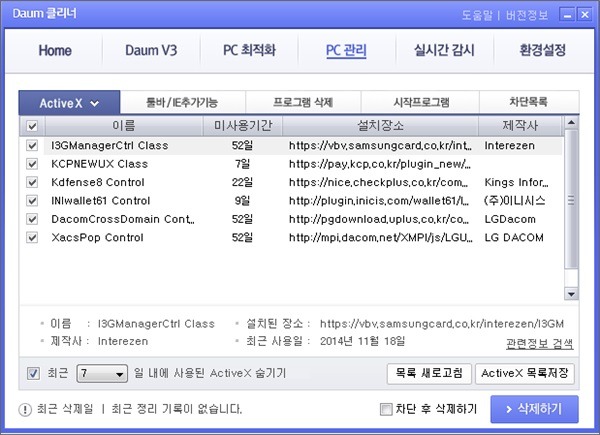Sort by the 미사용기간 column header
Image resolution: width=600 pixels, height=435 pixels.
coord(243,125)
